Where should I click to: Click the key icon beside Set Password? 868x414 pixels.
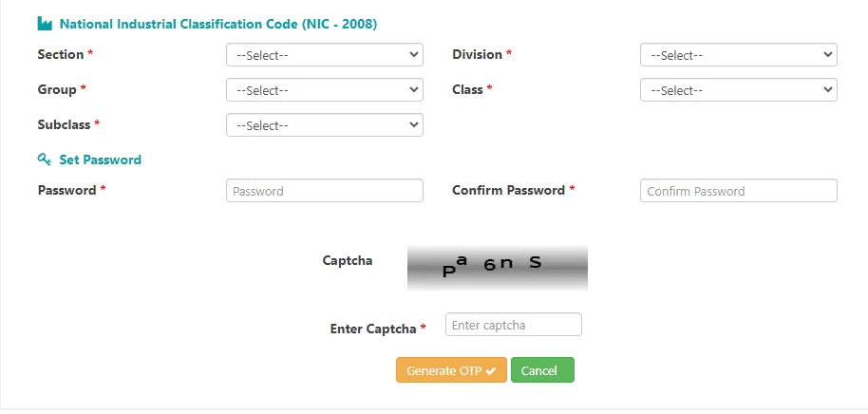tap(45, 160)
